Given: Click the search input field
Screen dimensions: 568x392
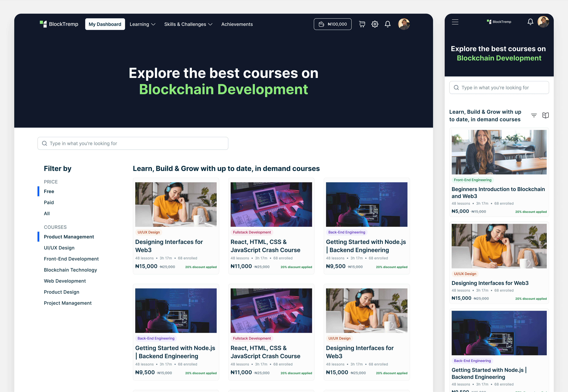Looking at the screenshot, I should point(133,143).
